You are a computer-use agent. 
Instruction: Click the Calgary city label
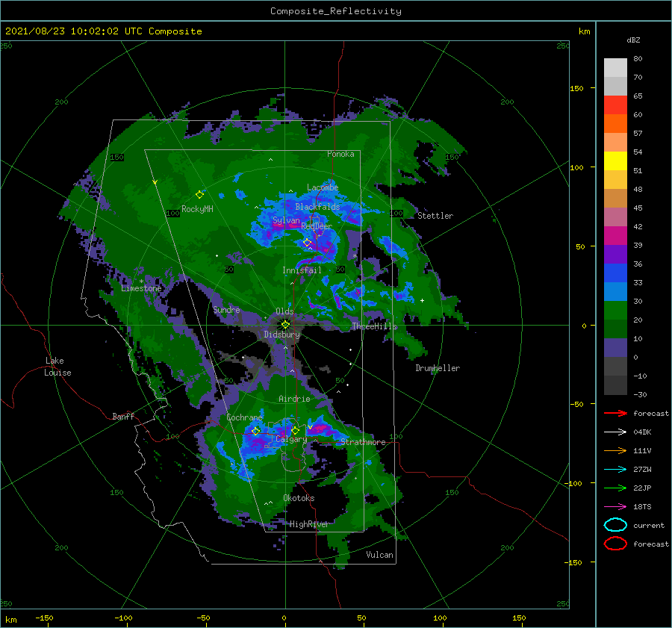(291, 439)
